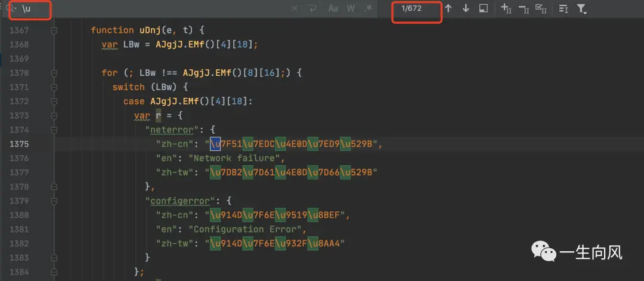This screenshot has width=644, height=281.
Task: Insert a new line in search field icon
Action: 313,8
